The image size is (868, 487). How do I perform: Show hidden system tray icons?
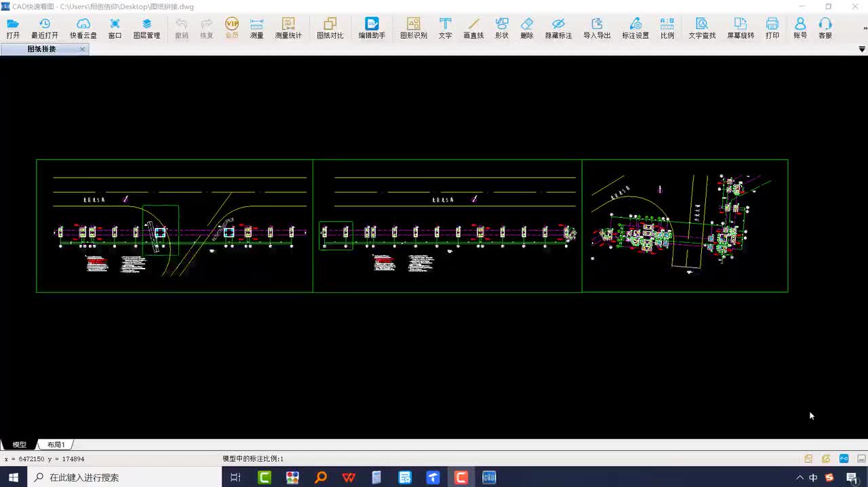pyautogui.click(x=800, y=478)
